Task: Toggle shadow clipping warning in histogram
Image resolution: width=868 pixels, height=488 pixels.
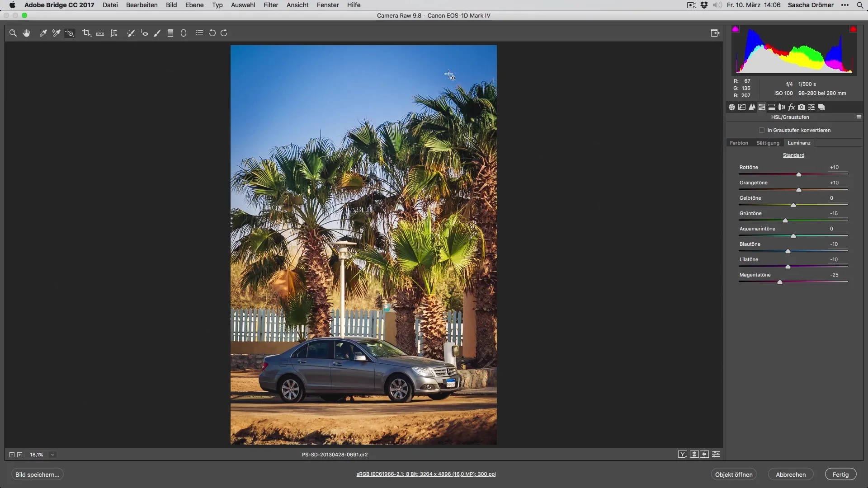Action: (x=736, y=29)
